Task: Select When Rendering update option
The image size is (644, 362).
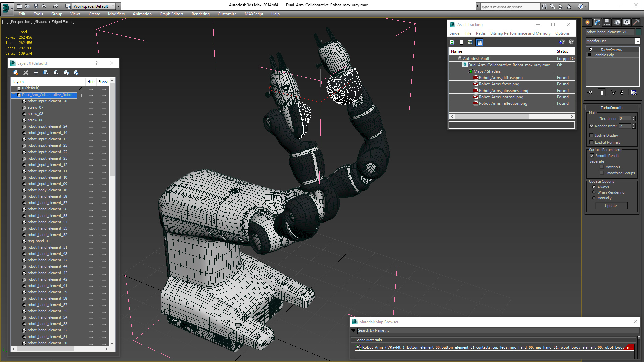Action: [594, 192]
